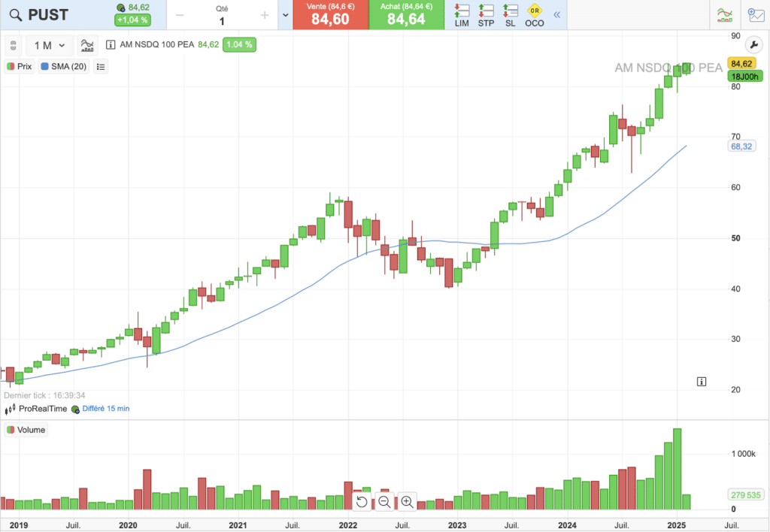Click the red Vente 84,60 sell button
Screen dimensions: 770x532
[331, 15]
